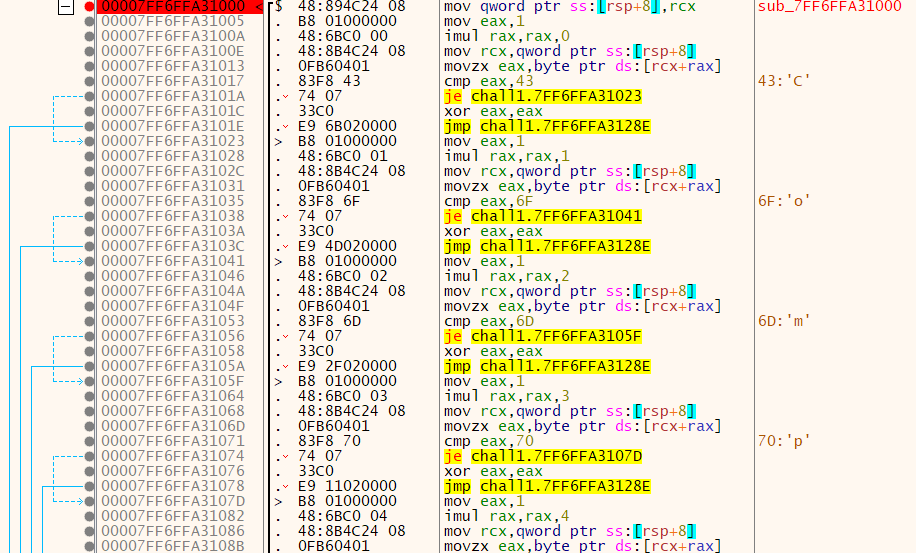This screenshot has height=553, width=916.
Task: Click opcode bytes 'E9 2F020000'
Action: (x=347, y=366)
